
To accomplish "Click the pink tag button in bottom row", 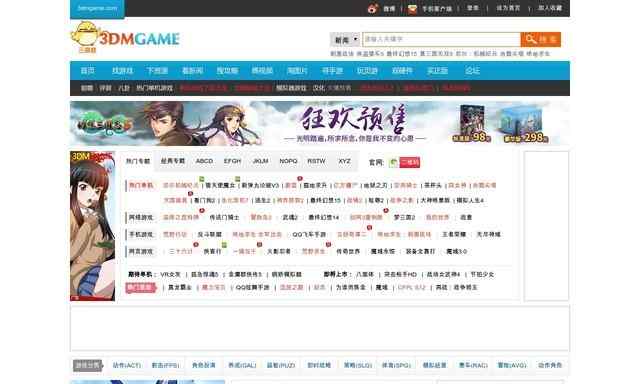I will [x=140, y=288].
